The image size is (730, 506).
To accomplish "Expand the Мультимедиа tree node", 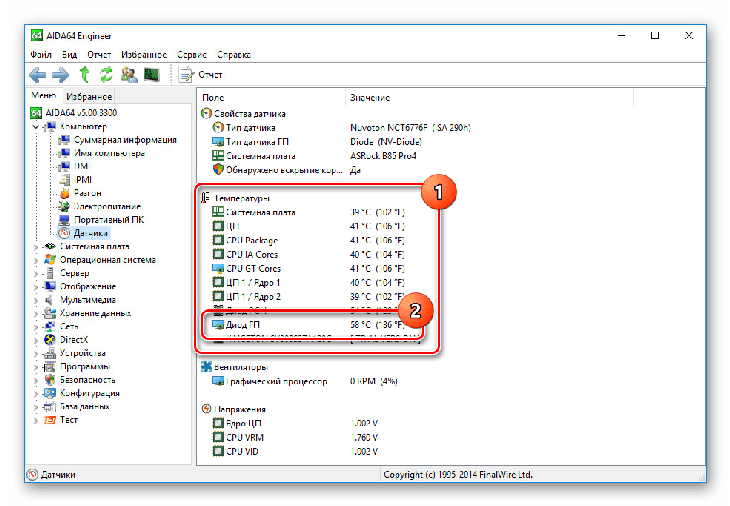I will tap(36, 300).
